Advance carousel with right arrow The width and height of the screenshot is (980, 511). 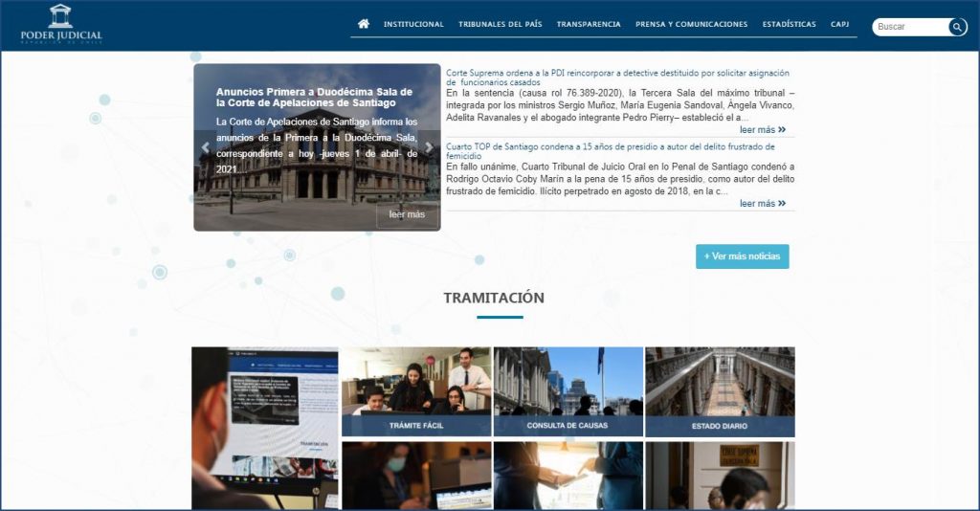[x=429, y=147]
